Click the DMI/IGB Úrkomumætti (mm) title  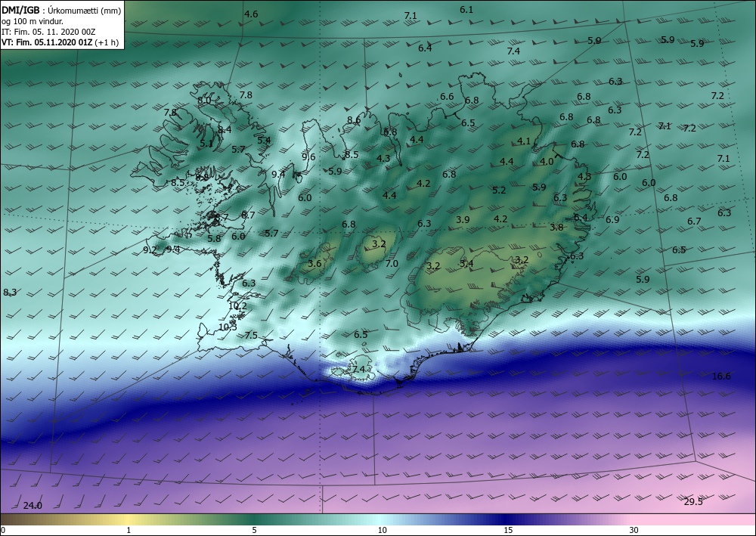click(x=62, y=11)
